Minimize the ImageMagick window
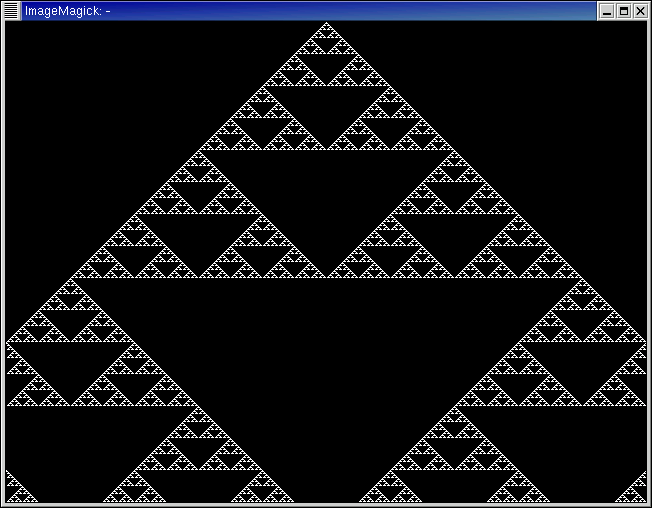 click(607, 11)
